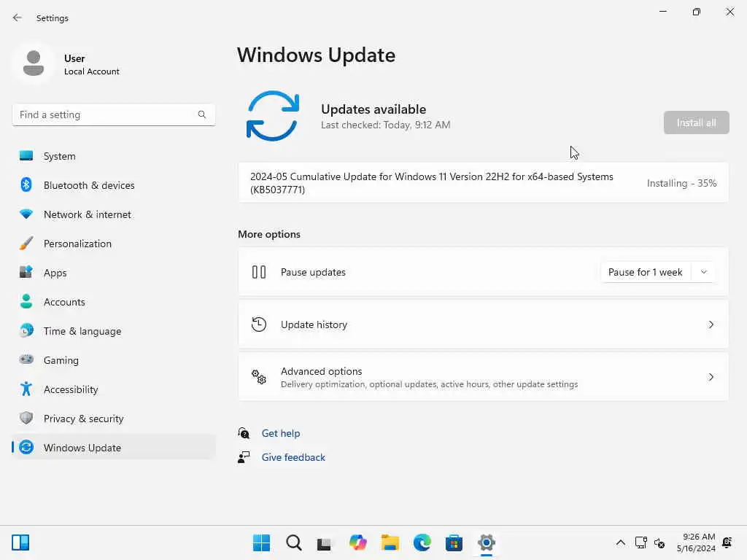747x560 pixels.
Task: Open Accounts settings page
Action: tap(113, 301)
